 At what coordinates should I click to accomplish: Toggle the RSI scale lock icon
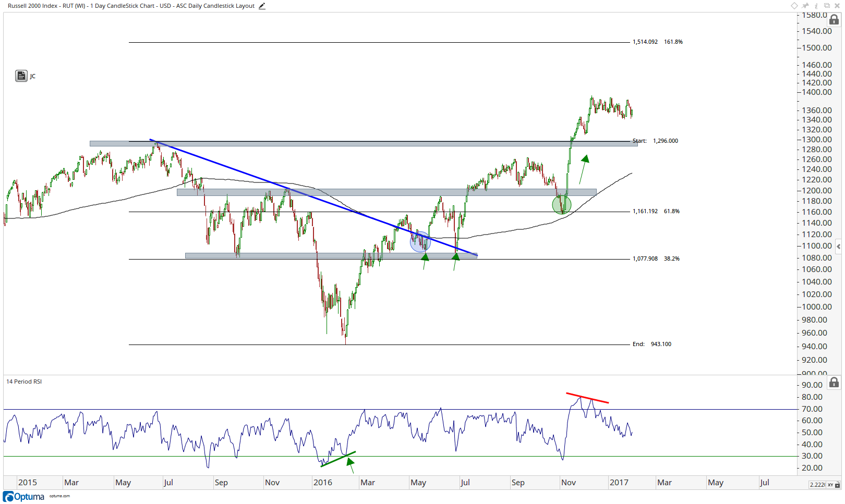pyautogui.click(x=834, y=383)
